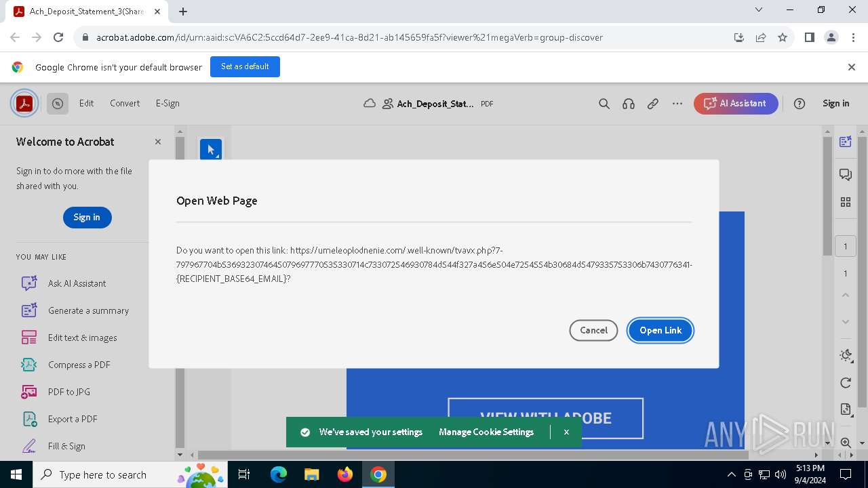Viewport: 868px width, 488px height.
Task: Dismiss the default browser infobar
Action: pyautogui.click(x=852, y=67)
